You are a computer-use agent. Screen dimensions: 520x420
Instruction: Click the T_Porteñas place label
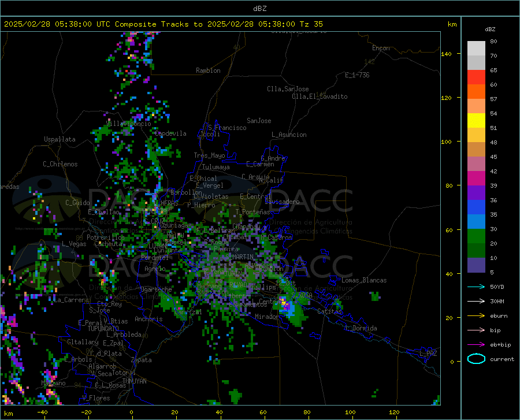[252, 212]
